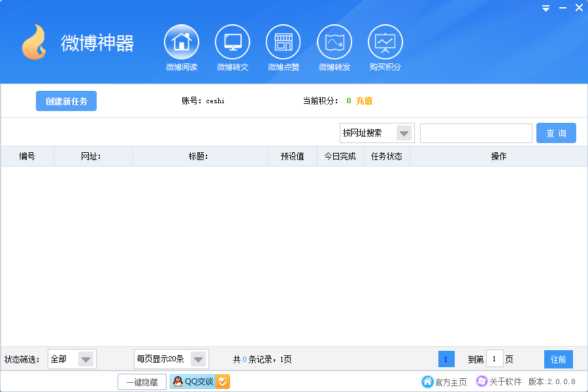
Task: Click the 一键隐藏 hide button
Action: [x=141, y=381]
